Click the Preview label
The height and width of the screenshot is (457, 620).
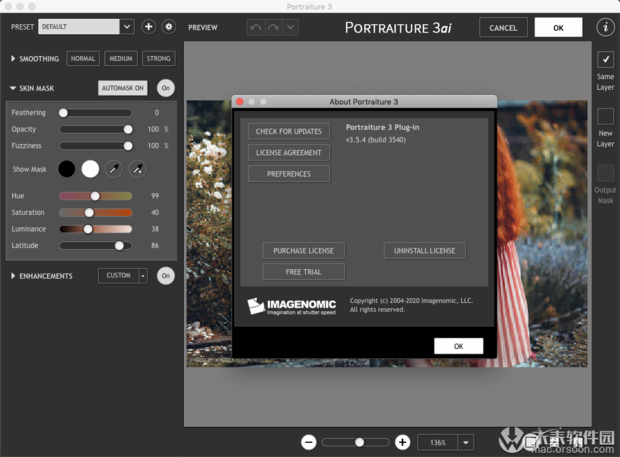(x=202, y=27)
